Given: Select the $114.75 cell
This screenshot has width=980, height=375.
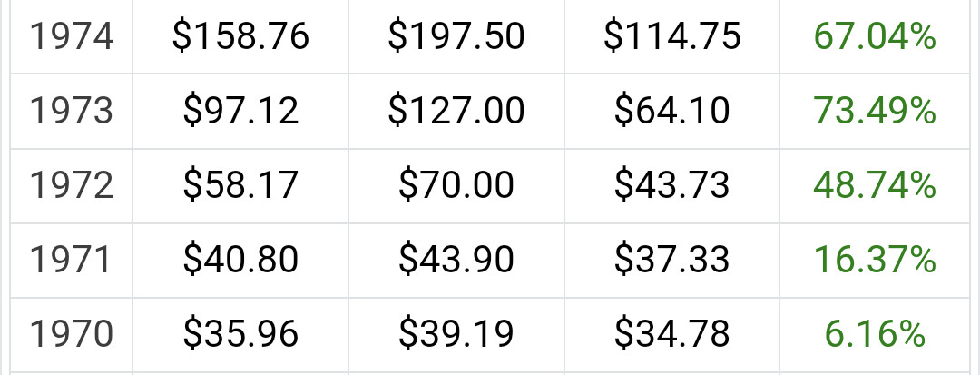Looking at the screenshot, I should [672, 37].
